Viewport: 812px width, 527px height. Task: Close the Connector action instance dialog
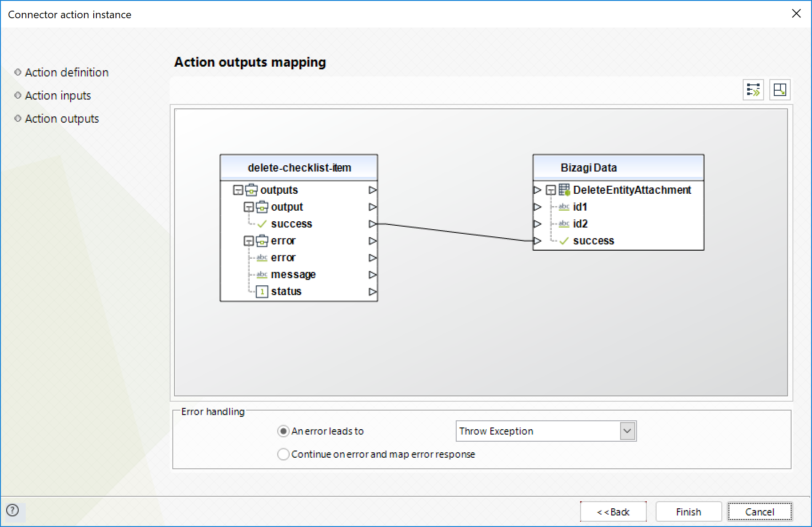(796, 13)
